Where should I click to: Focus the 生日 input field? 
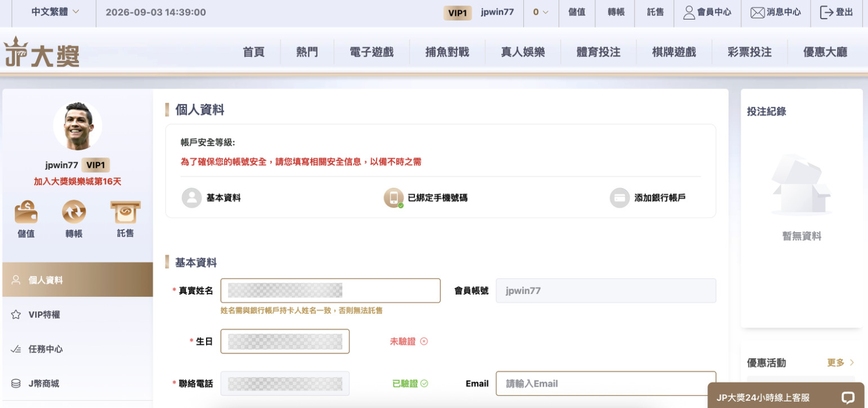(x=285, y=342)
